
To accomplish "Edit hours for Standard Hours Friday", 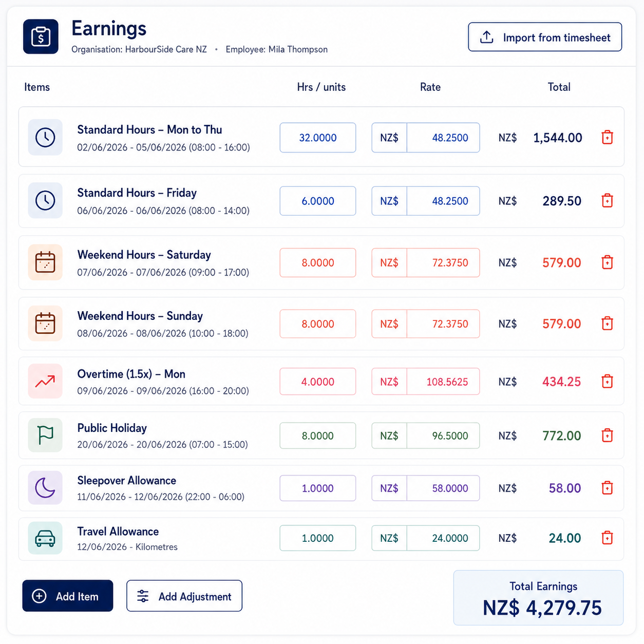I will (318, 201).
